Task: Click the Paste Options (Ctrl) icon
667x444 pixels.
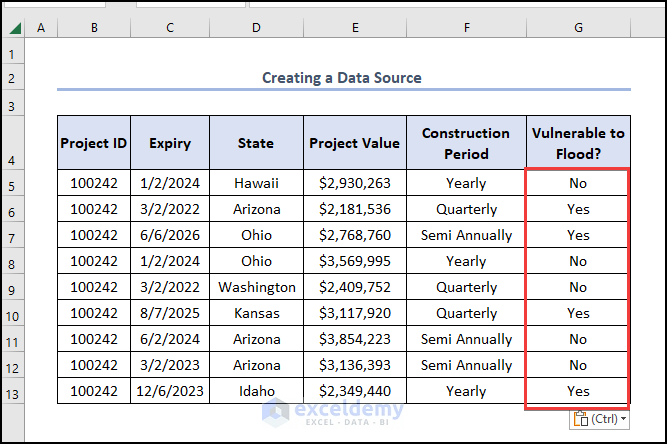Action: [x=580, y=419]
